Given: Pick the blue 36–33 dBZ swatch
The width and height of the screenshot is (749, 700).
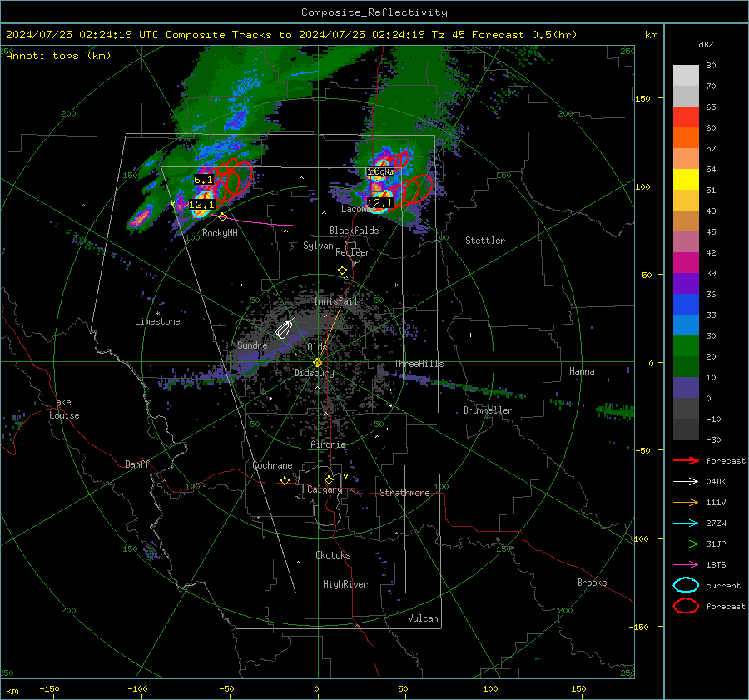Looking at the screenshot, I should 686,305.
